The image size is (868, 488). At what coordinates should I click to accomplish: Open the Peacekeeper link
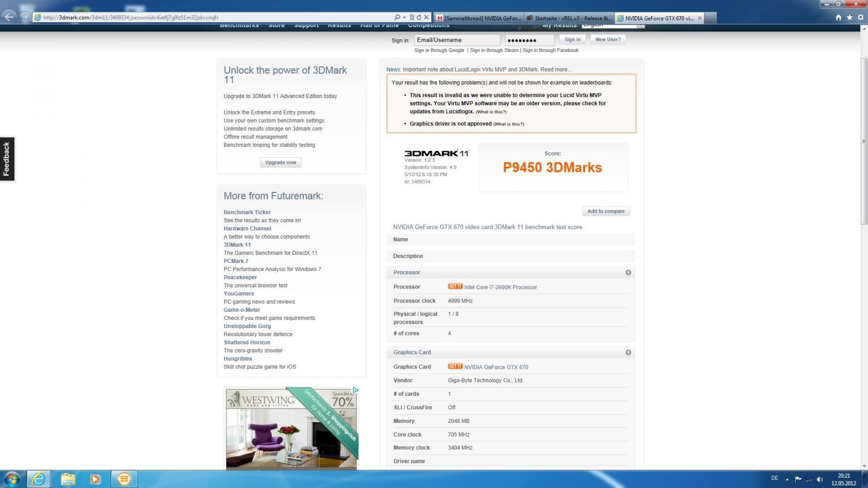[x=240, y=277]
